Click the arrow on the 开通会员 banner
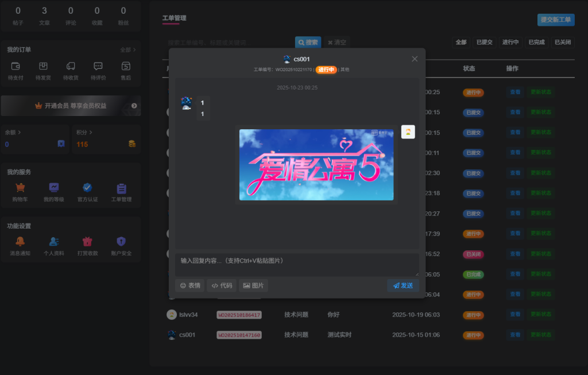This screenshot has height=375, width=588. (134, 106)
